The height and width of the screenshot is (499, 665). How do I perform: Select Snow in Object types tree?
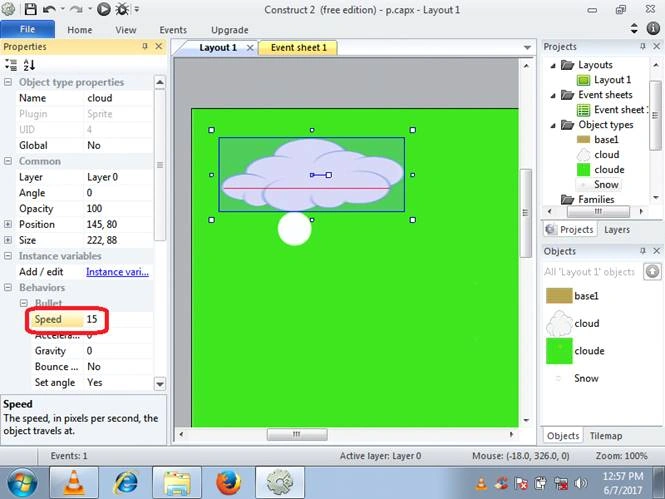[x=606, y=184]
